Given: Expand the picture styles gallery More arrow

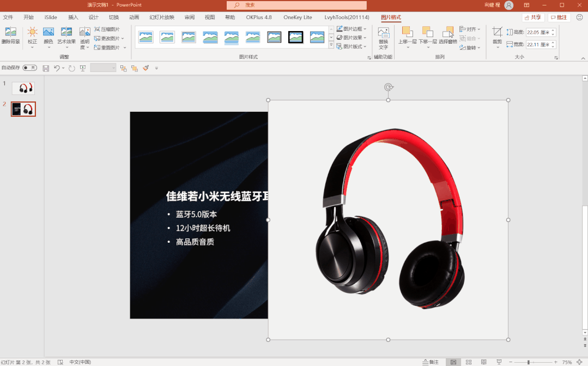Looking at the screenshot, I should (331, 45).
